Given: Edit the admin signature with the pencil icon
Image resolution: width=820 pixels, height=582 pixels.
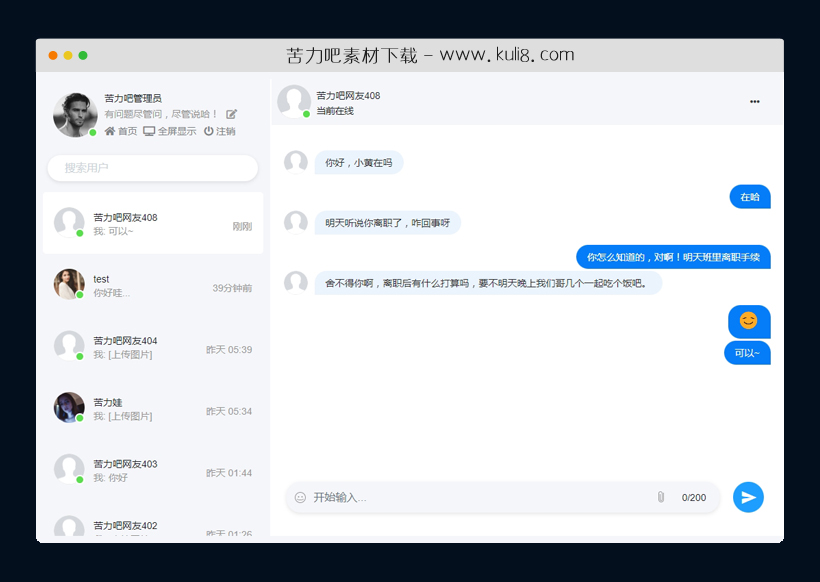Looking at the screenshot, I should pos(231,114).
